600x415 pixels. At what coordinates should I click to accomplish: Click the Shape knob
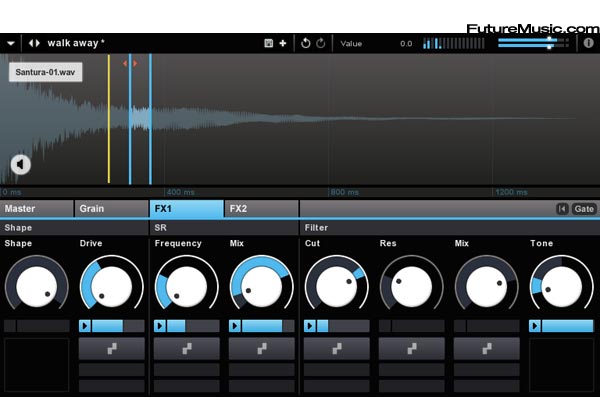37,286
